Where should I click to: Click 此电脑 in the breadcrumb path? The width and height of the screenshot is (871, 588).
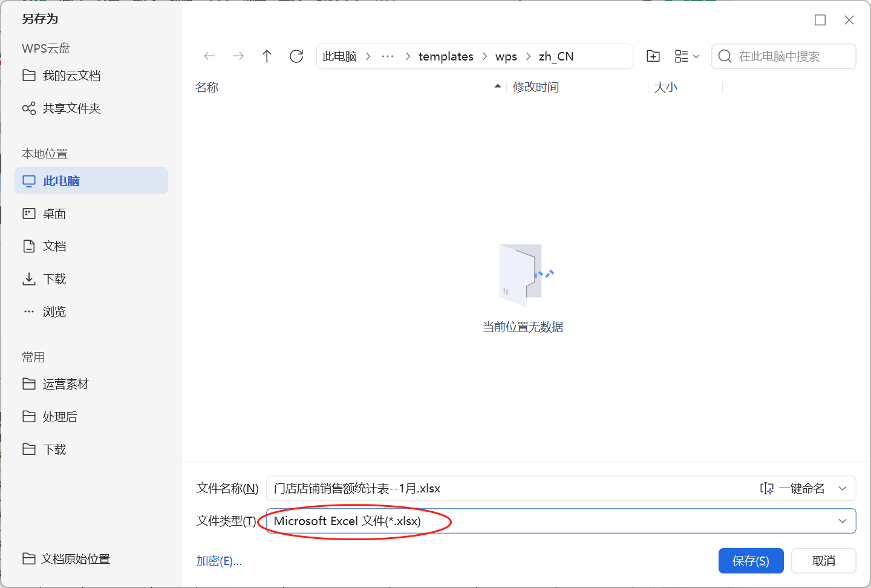339,56
